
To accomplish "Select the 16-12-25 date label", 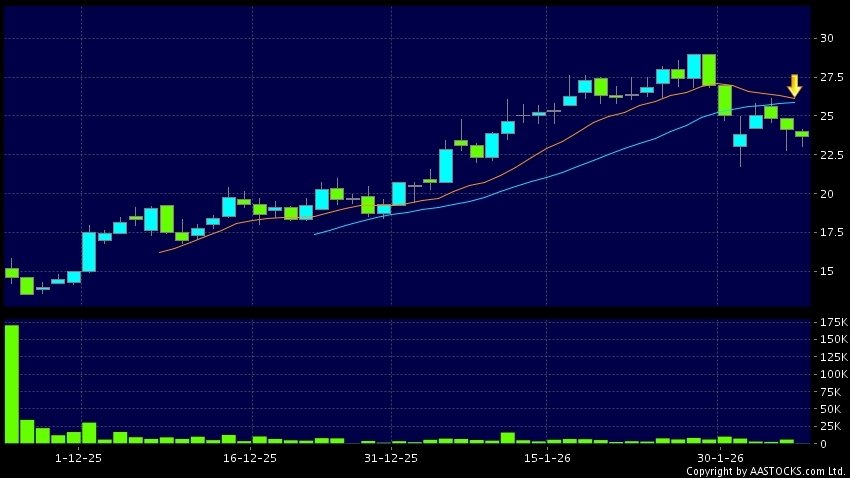I will [250, 458].
